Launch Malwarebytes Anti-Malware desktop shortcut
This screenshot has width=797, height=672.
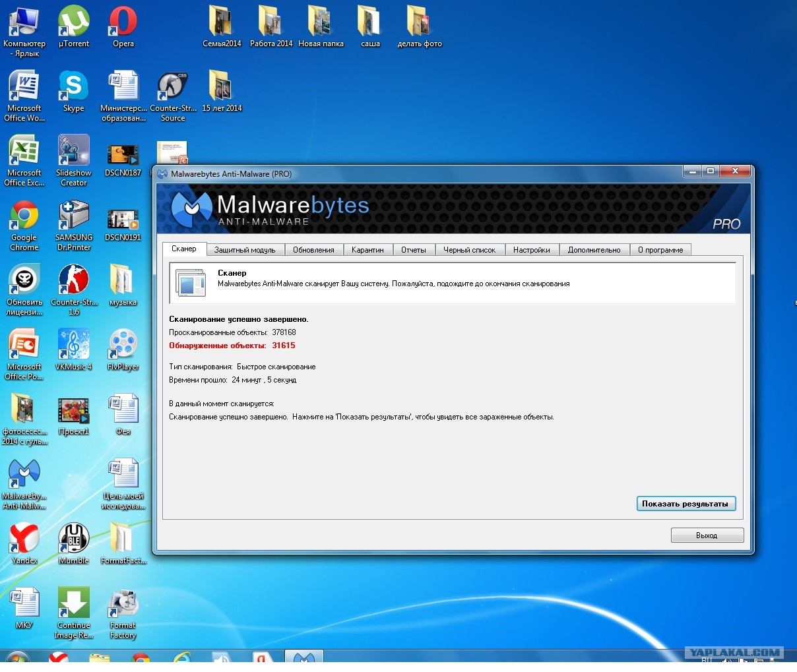click(x=24, y=483)
